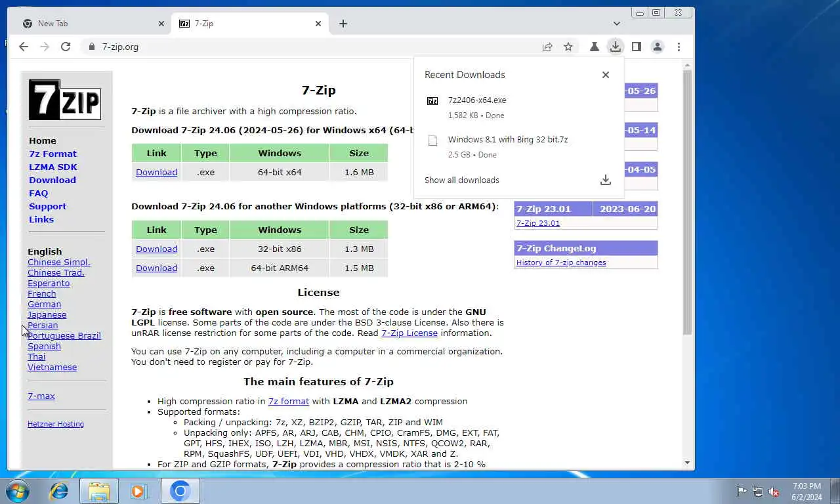Switch to the New Tab tab
This screenshot has width=840, height=504.
tap(92, 24)
